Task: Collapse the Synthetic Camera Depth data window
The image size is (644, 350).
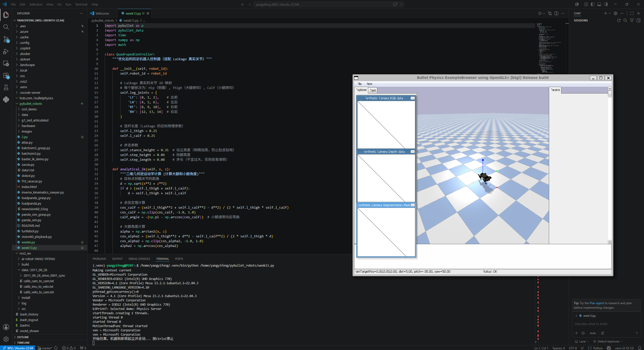Action: 413,152
